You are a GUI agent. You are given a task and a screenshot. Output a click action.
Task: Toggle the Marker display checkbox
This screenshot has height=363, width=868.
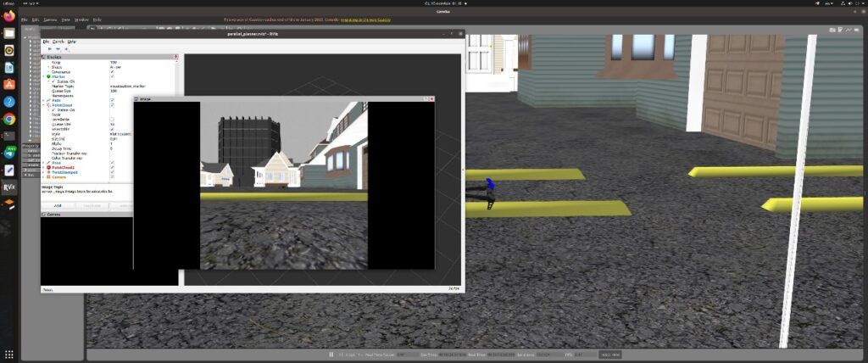(112, 76)
